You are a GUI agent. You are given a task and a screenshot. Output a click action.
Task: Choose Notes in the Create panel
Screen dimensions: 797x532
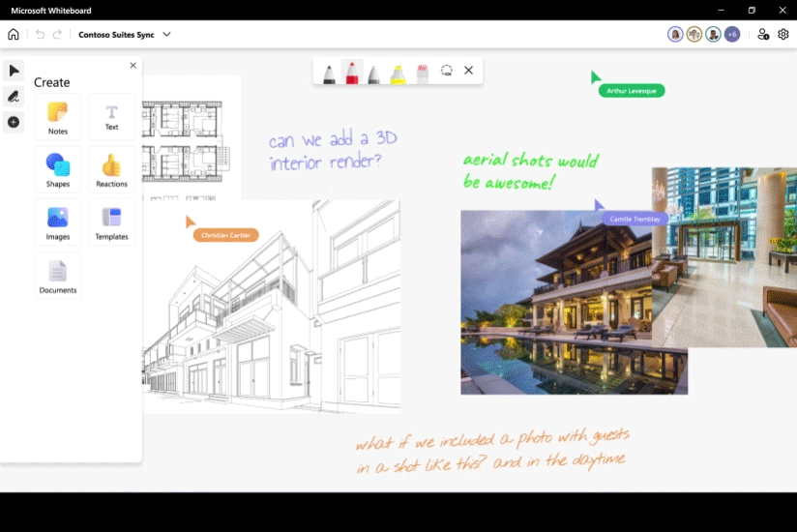(58, 117)
